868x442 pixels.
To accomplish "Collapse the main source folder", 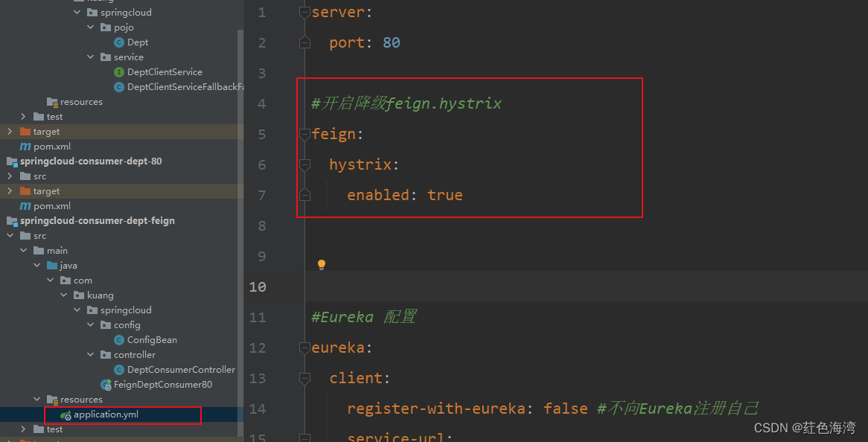I will pos(23,250).
